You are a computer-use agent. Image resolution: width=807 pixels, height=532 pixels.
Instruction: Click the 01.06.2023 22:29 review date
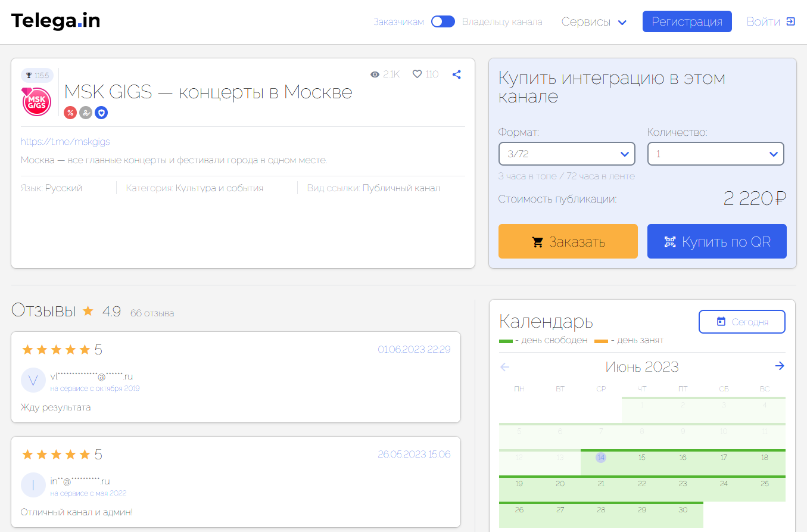[415, 349]
